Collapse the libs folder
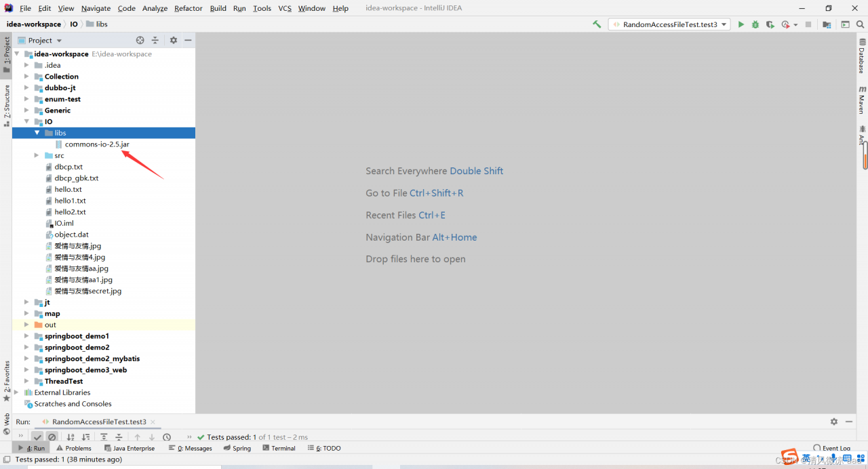Screen dimensions: 868x469 37,133
